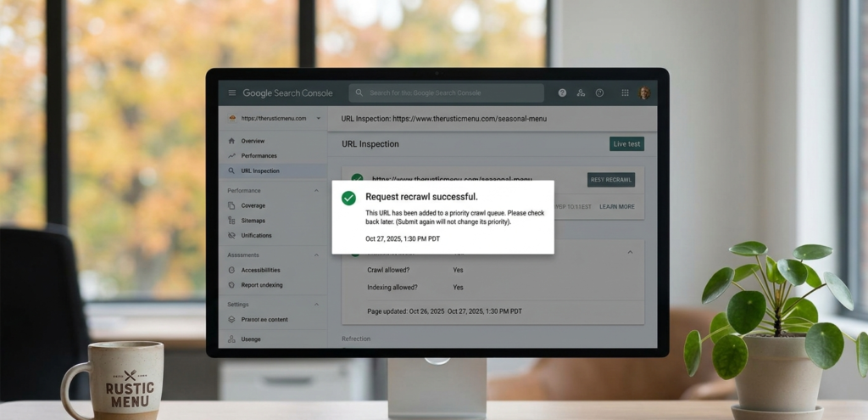
Task: Click the Performances chart icon
Action: pyautogui.click(x=231, y=156)
